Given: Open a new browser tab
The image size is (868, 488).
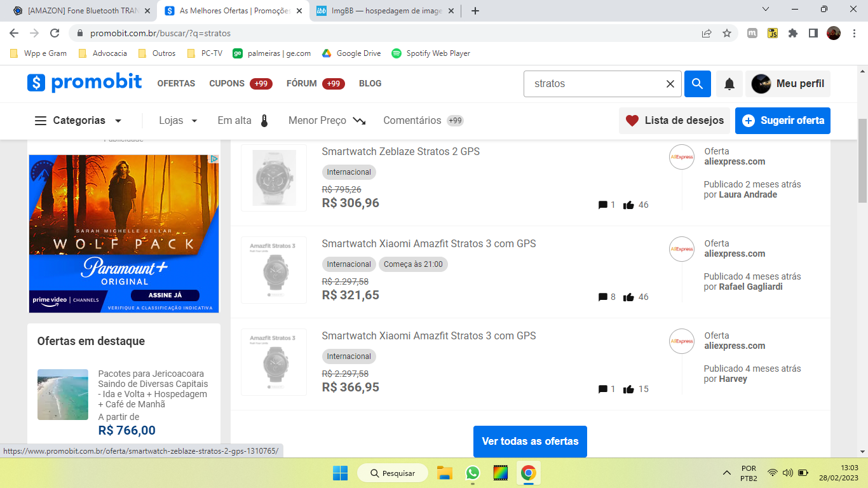Looking at the screenshot, I should tap(475, 11).
